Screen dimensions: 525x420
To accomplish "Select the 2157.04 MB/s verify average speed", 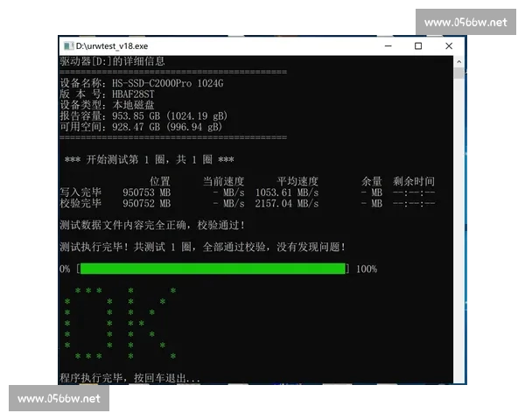I will coord(286,204).
